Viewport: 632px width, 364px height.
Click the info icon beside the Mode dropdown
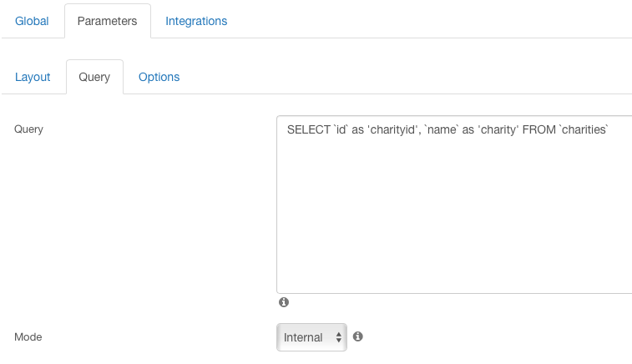point(358,336)
